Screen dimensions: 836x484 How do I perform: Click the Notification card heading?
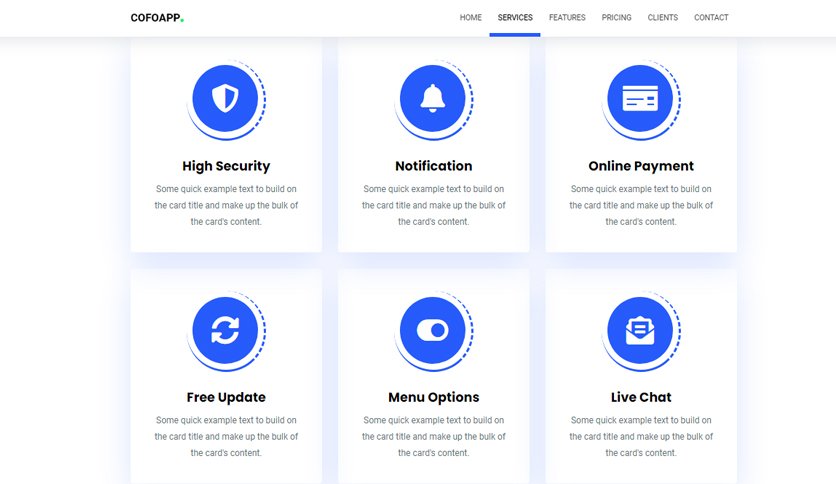pyautogui.click(x=433, y=166)
